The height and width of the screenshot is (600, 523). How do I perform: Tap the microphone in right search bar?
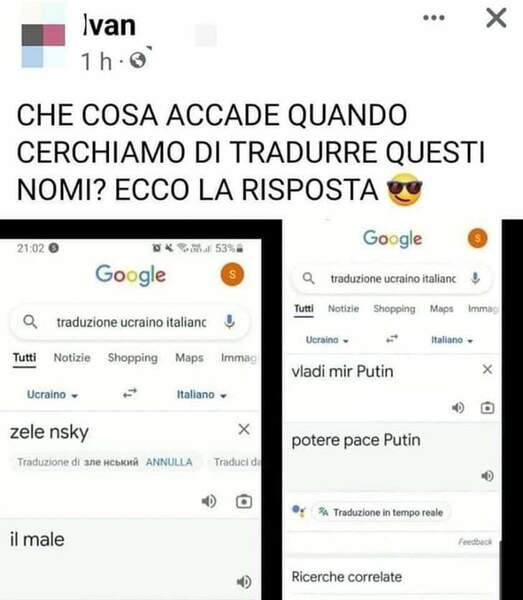tap(475, 278)
